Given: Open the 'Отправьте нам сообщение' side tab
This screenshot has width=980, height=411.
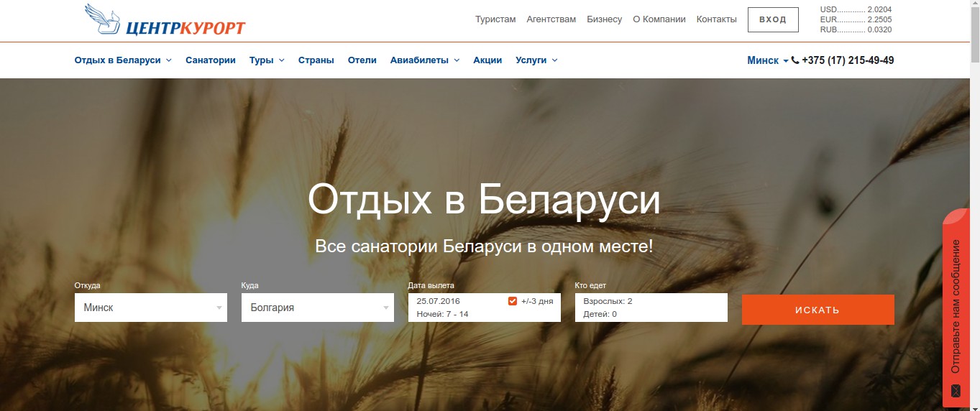Looking at the screenshot, I should pyautogui.click(x=956, y=308).
